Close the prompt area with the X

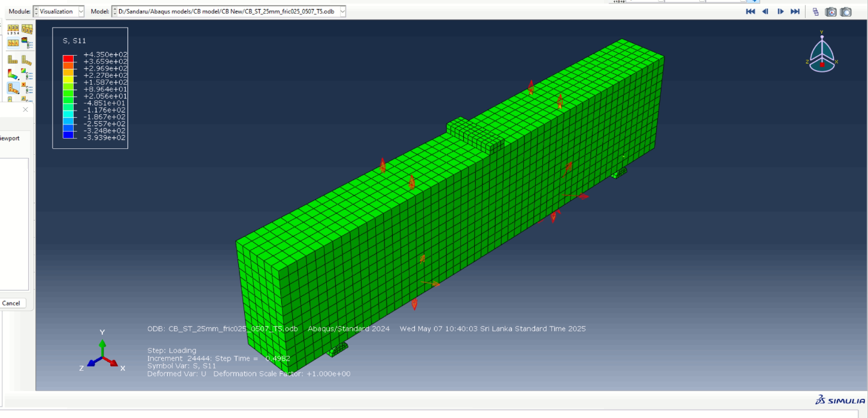click(25, 109)
